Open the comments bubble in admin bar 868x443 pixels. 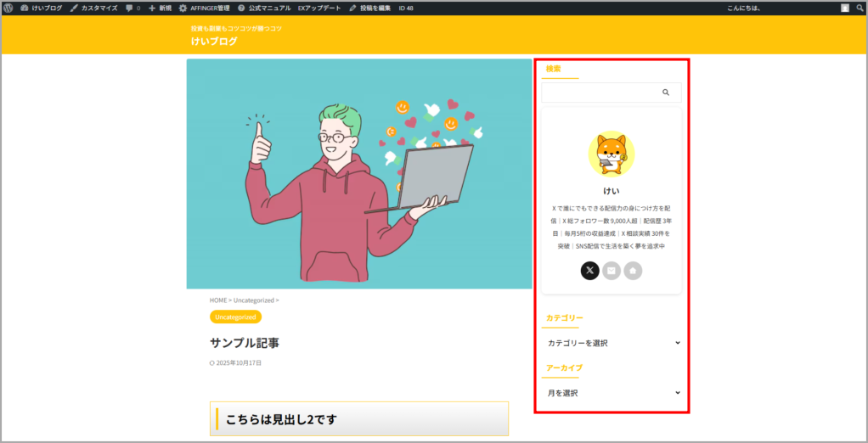coord(132,8)
